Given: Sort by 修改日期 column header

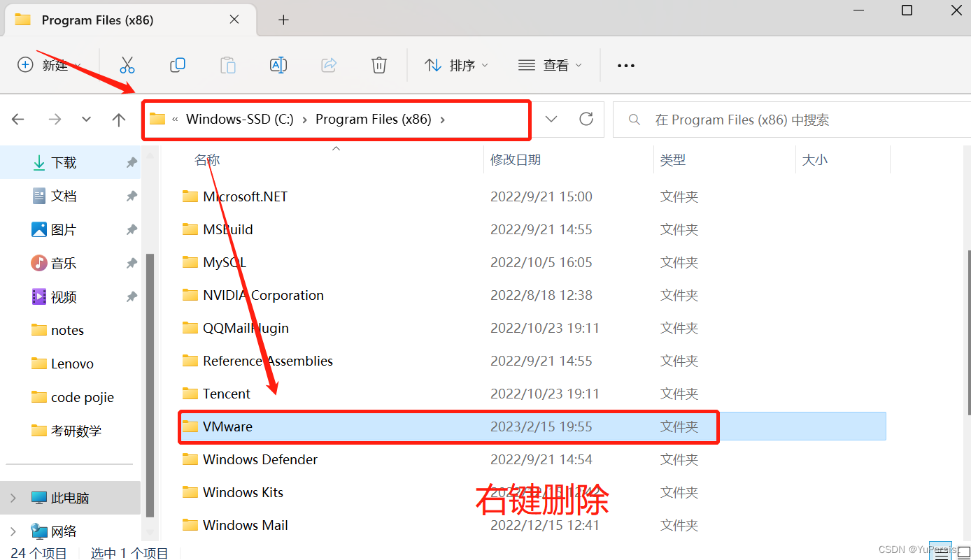Looking at the screenshot, I should pos(516,160).
